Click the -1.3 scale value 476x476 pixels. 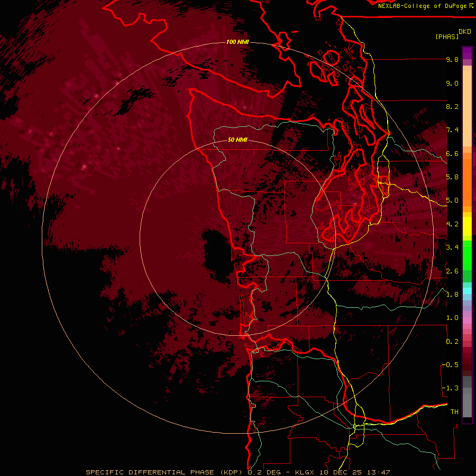[451, 388]
